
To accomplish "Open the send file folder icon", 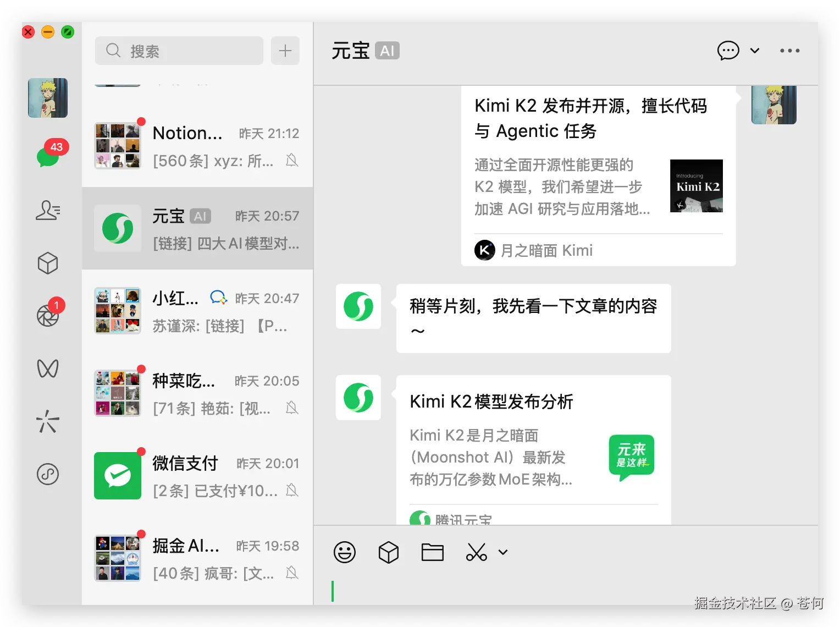I will click(433, 552).
